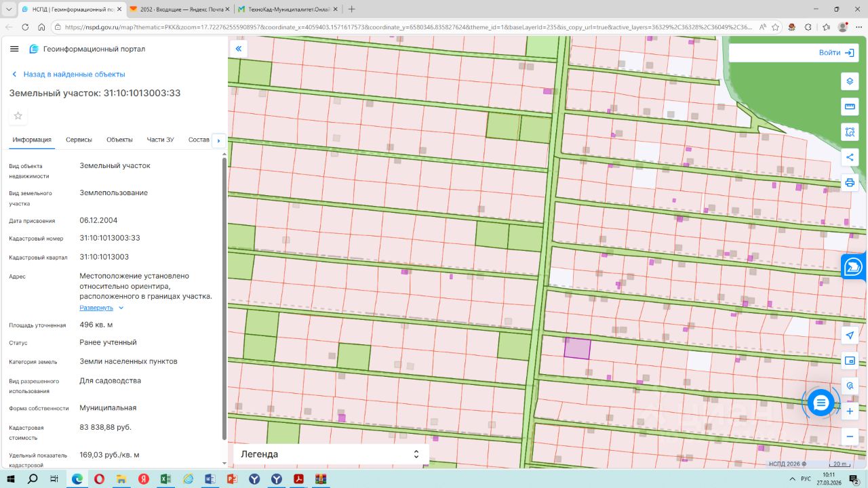Switch to the Объекты tab
868x488 pixels.
[119, 140]
